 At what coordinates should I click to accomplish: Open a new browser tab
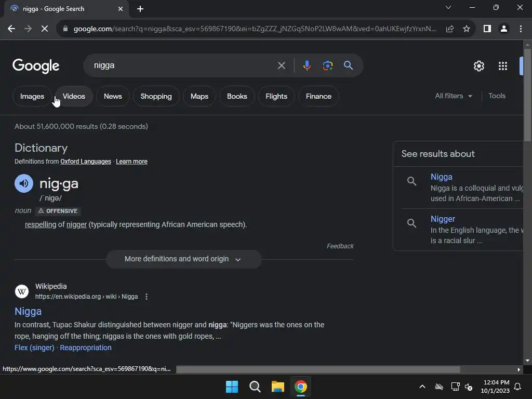pos(140,9)
